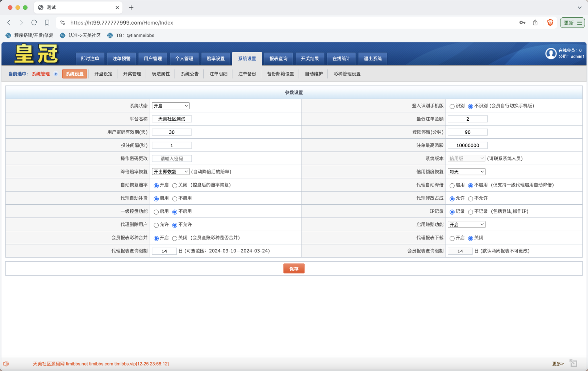Enable 启用 for 一级控盘功能
This screenshot has height=371, width=588.
click(x=156, y=212)
